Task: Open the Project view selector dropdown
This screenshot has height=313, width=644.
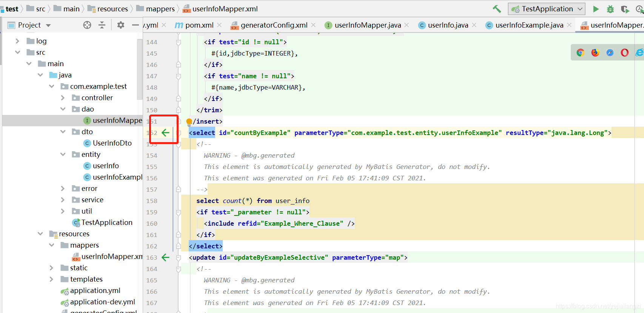Action: [x=48, y=25]
